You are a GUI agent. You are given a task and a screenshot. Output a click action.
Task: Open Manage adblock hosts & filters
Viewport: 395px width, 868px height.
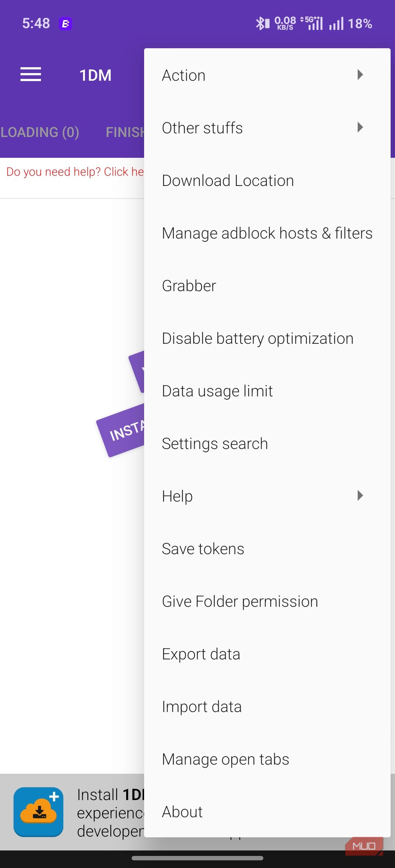pos(267,233)
